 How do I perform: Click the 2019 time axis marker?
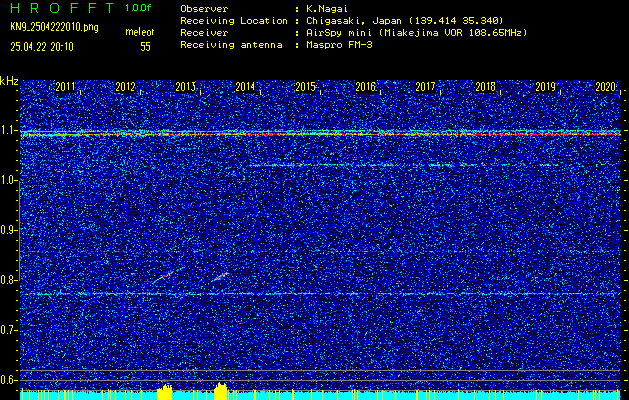[546, 87]
